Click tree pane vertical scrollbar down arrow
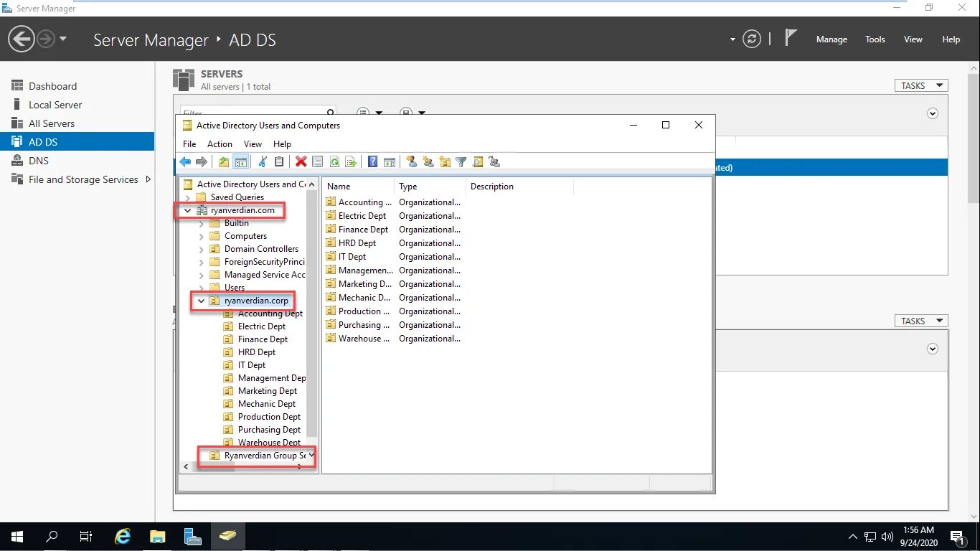Image resolution: width=980 pixels, height=551 pixels. point(311,454)
